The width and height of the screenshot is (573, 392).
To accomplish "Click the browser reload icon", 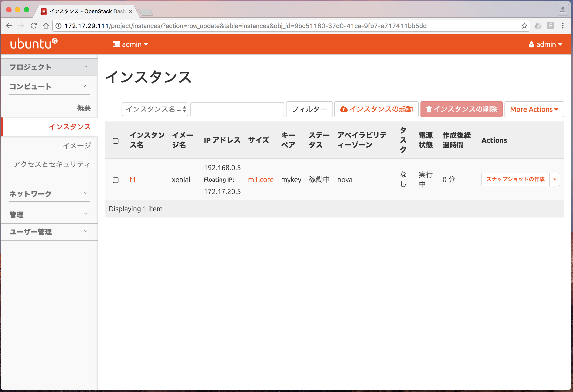I will [34, 26].
